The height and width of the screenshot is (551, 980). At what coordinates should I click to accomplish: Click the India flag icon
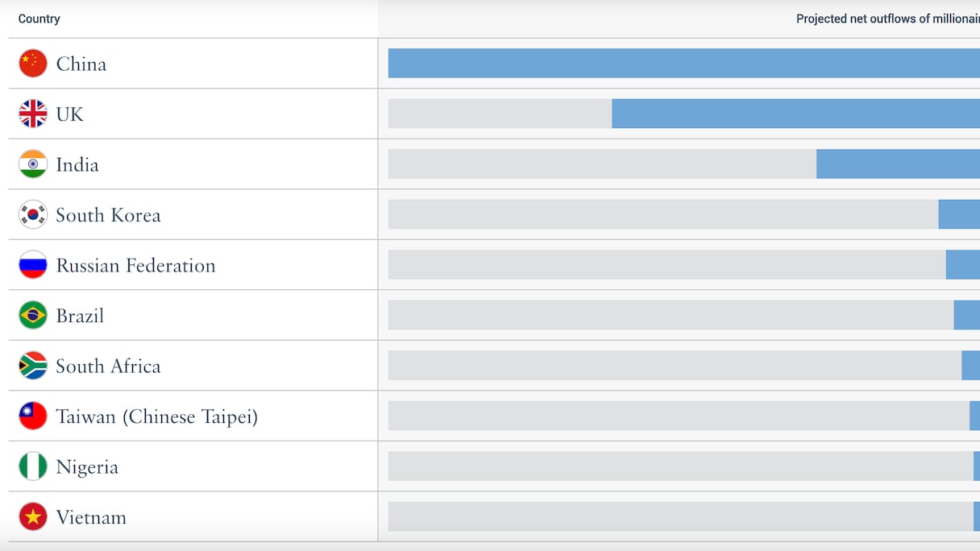(x=33, y=164)
